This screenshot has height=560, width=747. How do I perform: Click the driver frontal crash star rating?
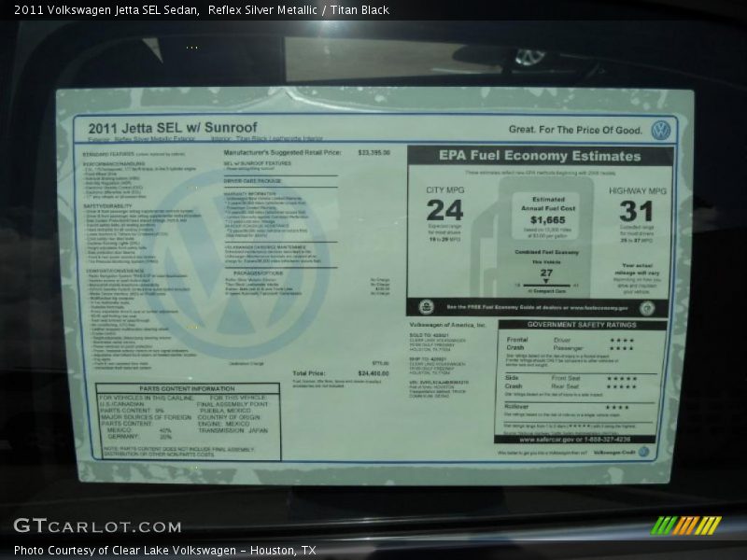coord(622,341)
